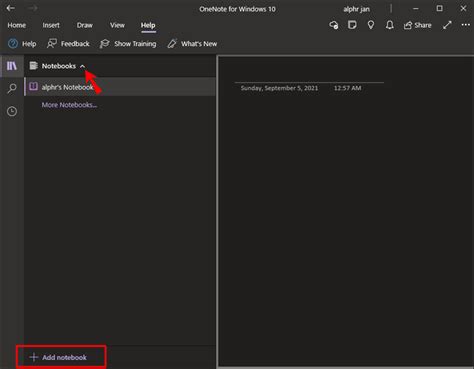Click the Share button
Image resolution: width=474 pixels, height=369 pixels.
(x=418, y=25)
